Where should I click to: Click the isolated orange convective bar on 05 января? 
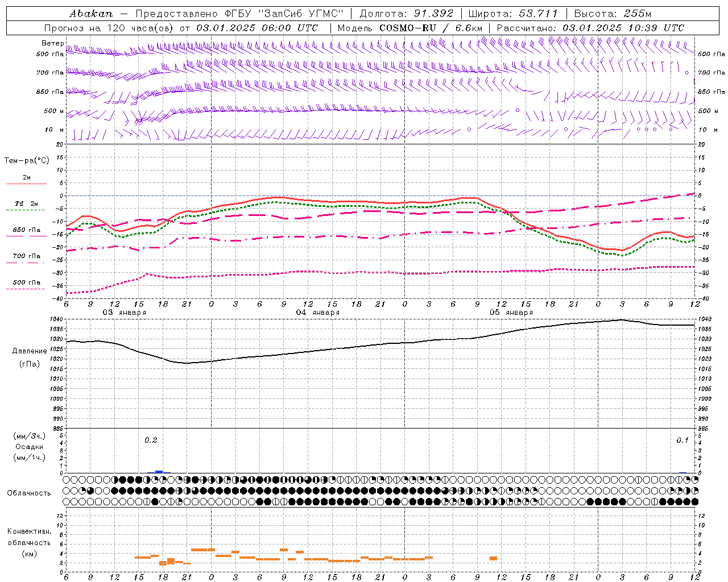coord(493,558)
